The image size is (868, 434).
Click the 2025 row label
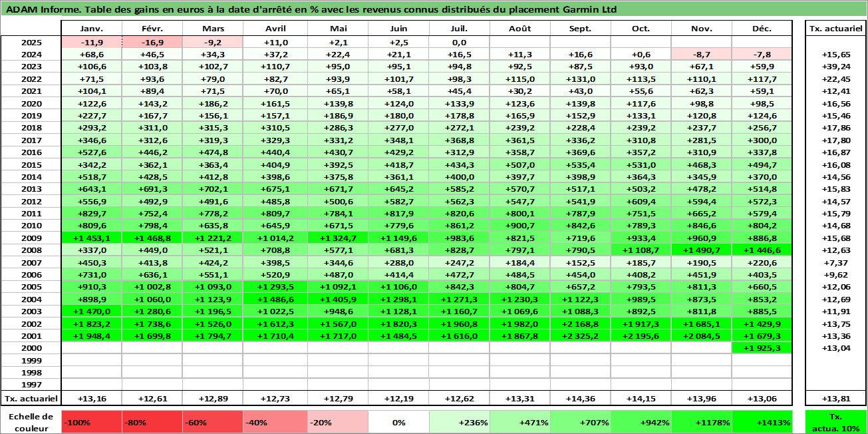pos(31,42)
